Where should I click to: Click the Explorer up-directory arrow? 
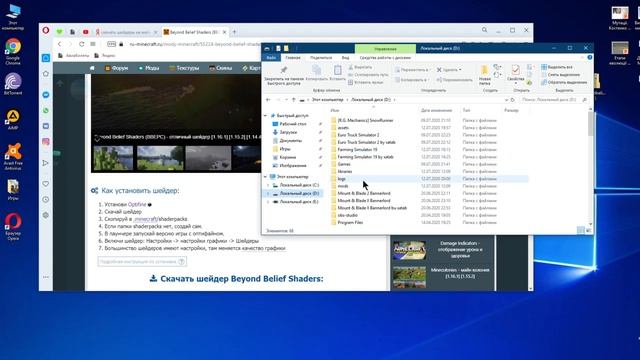tap(293, 100)
